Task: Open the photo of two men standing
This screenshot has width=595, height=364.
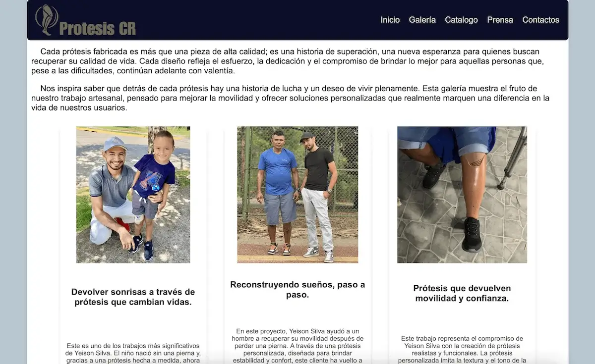Action: click(297, 195)
